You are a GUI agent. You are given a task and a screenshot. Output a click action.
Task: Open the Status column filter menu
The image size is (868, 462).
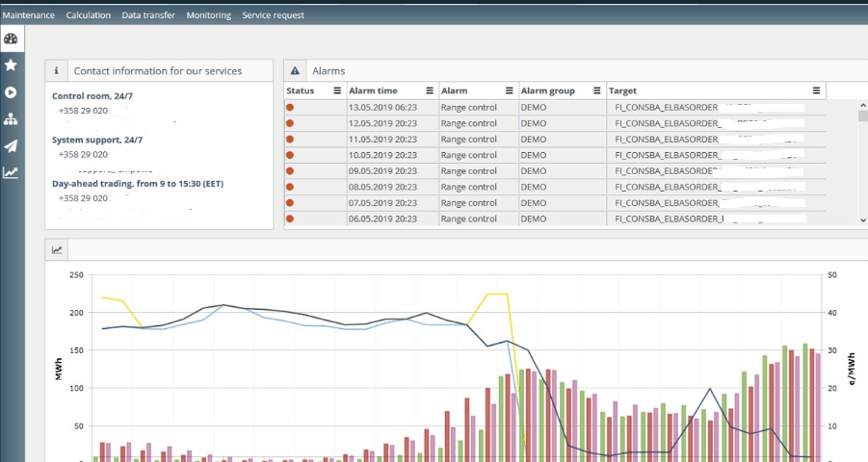tap(337, 90)
